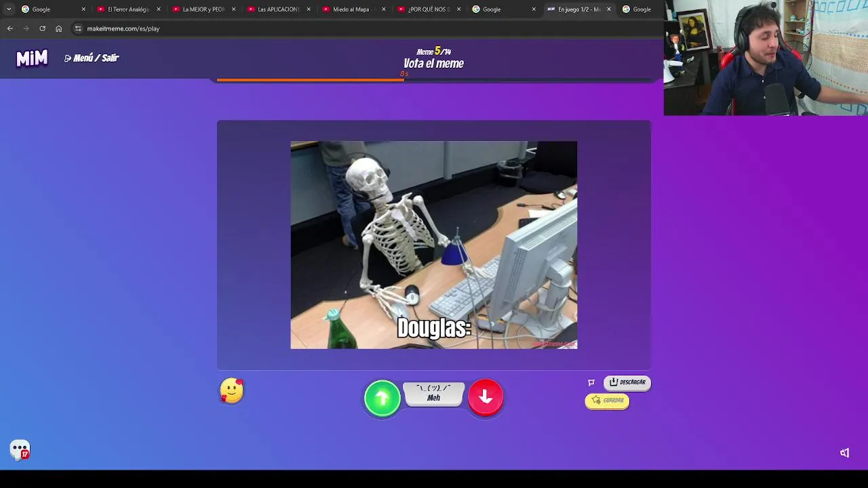Screen dimensions: 868x488
Task: Focus the makeitmeme.com/es/play address bar
Action: [123, 28]
